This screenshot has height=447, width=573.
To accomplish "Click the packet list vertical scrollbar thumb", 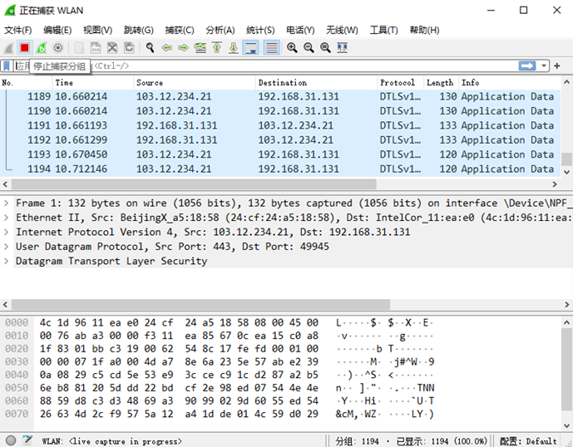I will [566, 159].
